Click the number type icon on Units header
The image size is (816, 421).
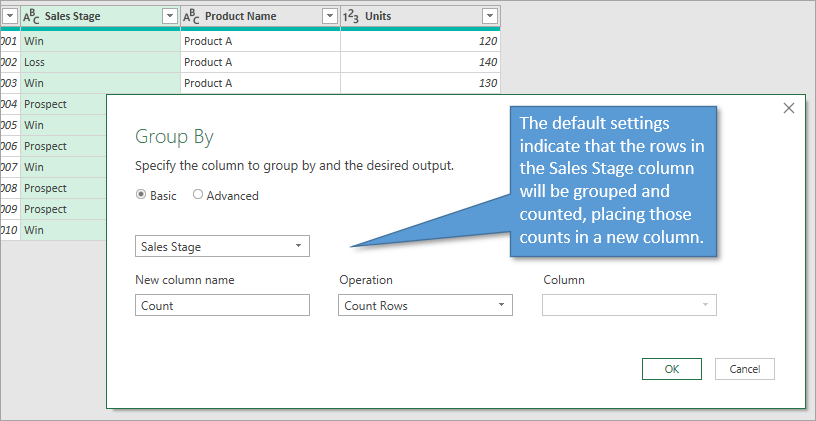click(351, 16)
